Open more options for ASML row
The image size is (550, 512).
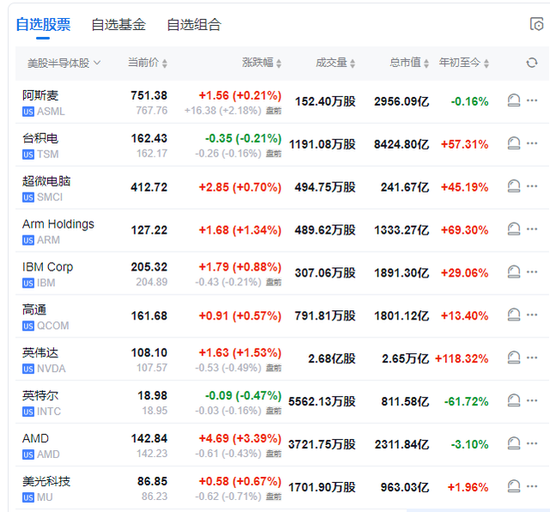(x=532, y=100)
